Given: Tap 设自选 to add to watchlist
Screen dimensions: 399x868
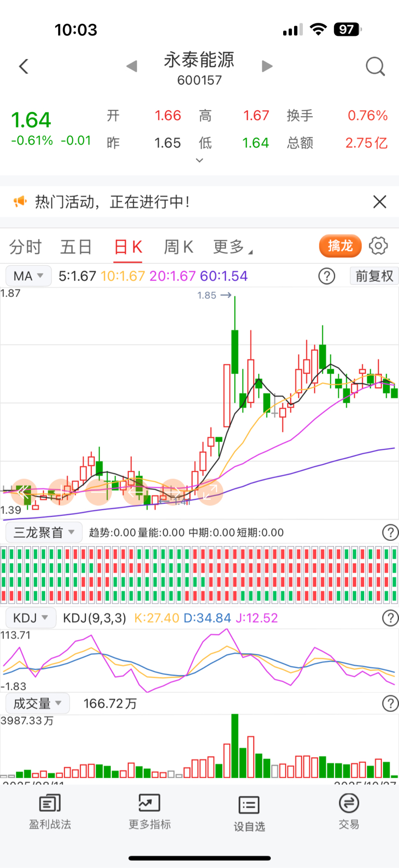Looking at the screenshot, I should [x=249, y=814].
